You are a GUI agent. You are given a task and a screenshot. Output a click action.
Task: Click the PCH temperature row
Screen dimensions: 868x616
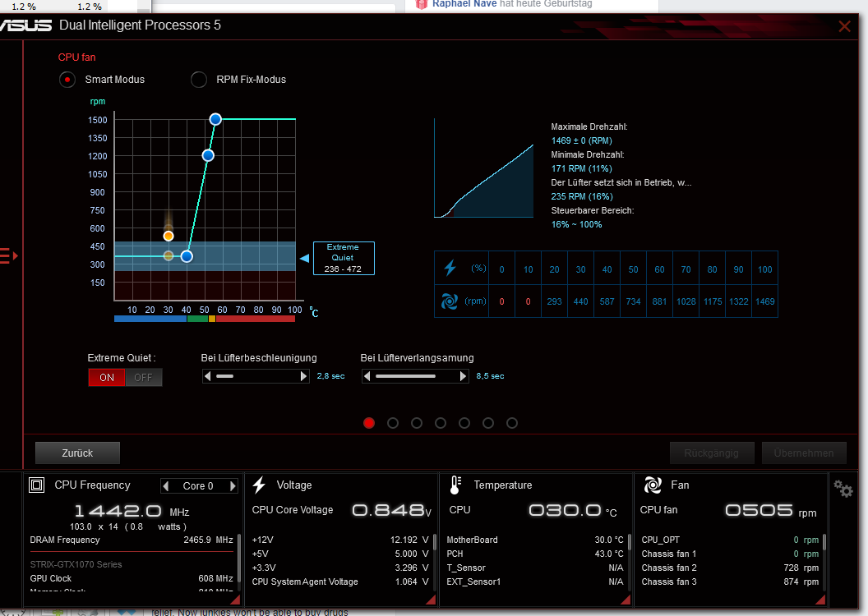coord(535,554)
